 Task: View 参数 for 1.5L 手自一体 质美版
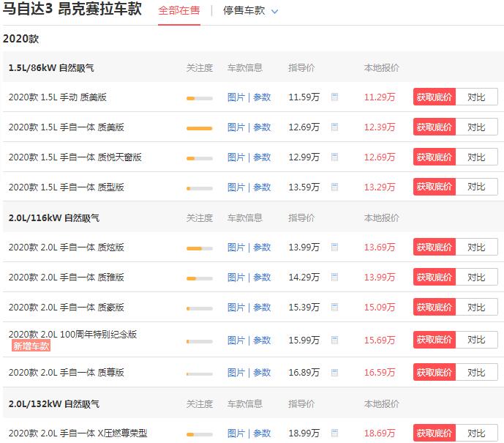tap(262, 127)
